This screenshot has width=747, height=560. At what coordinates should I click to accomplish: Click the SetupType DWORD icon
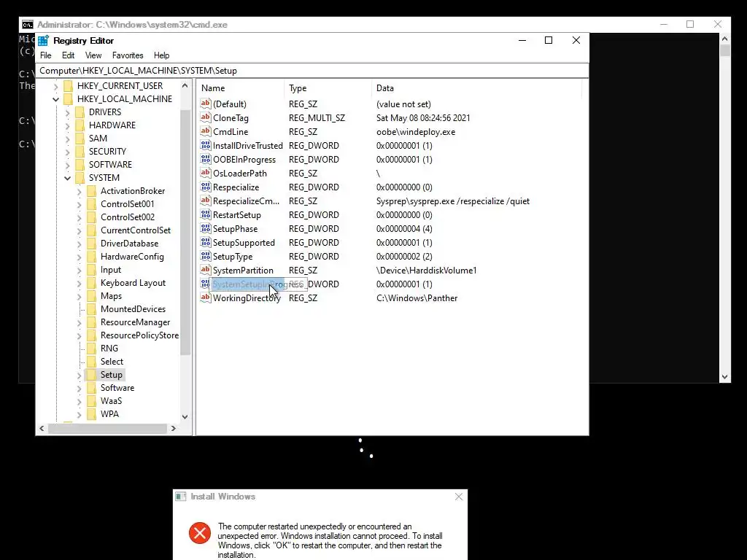(x=205, y=256)
